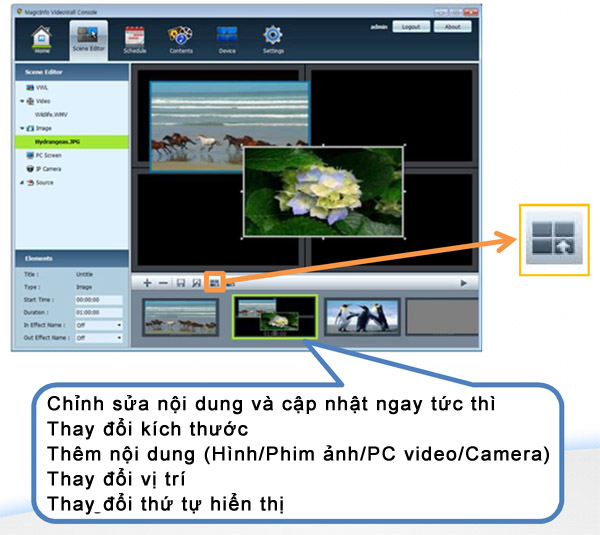Remove scene with the minus icon

[164, 283]
